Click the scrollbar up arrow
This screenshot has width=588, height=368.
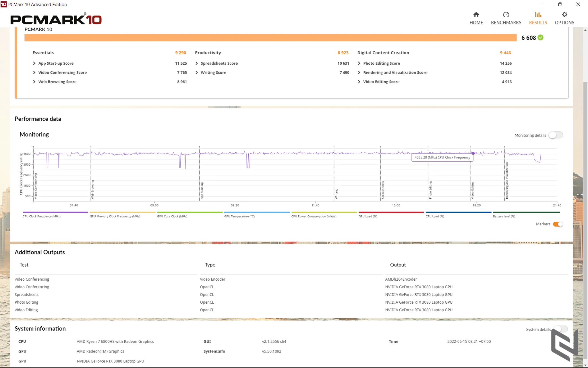tap(585, 30)
